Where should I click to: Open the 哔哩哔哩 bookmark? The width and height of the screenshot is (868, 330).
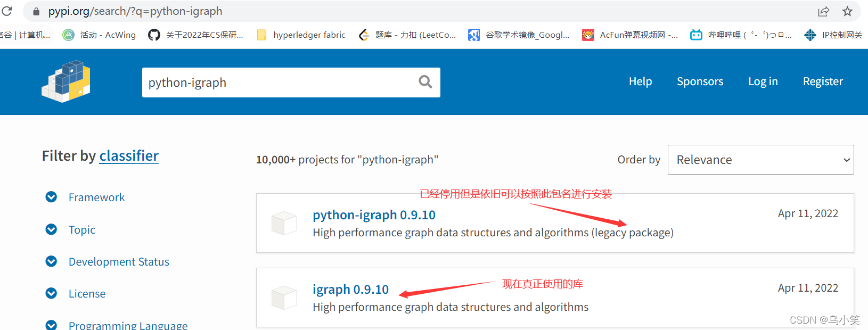click(741, 35)
